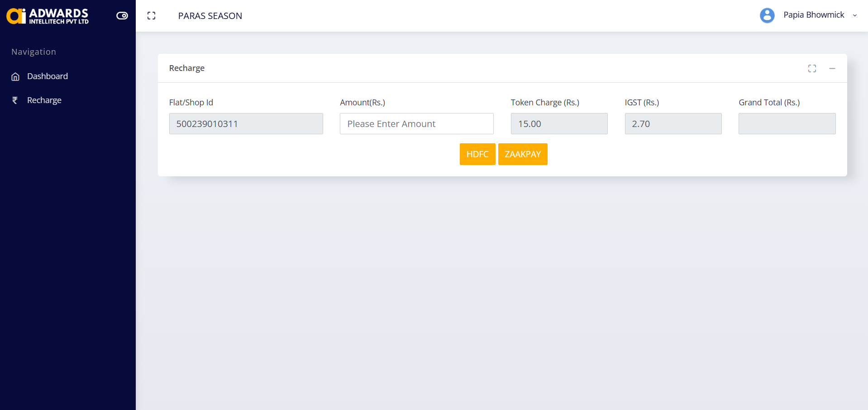
Task: Click the user avatar icon
Action: 767,15
